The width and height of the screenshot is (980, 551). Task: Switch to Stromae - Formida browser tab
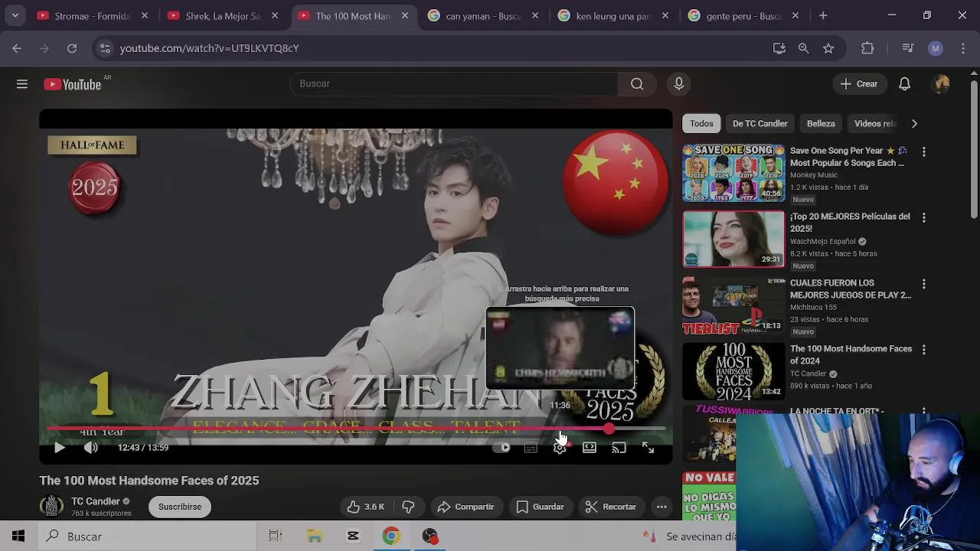(x=92, y=15)
